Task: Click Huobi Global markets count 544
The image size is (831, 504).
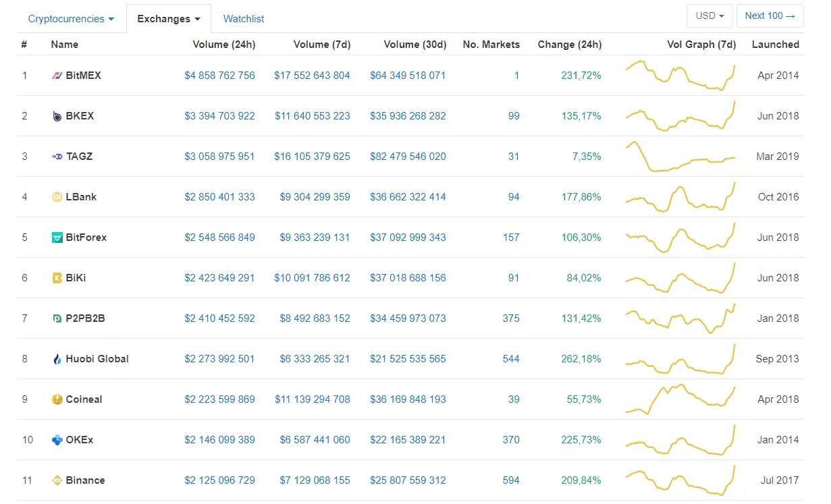Action: pos(511,359)
